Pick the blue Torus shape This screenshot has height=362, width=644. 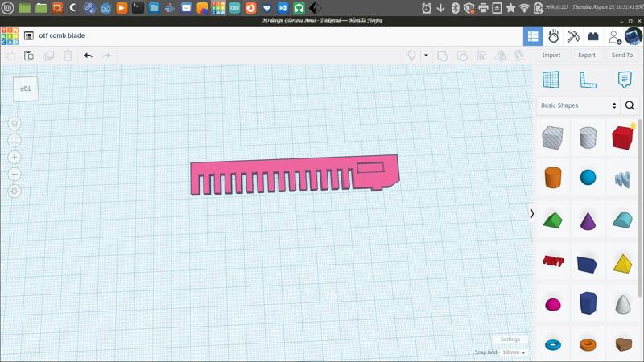(553, 345)
